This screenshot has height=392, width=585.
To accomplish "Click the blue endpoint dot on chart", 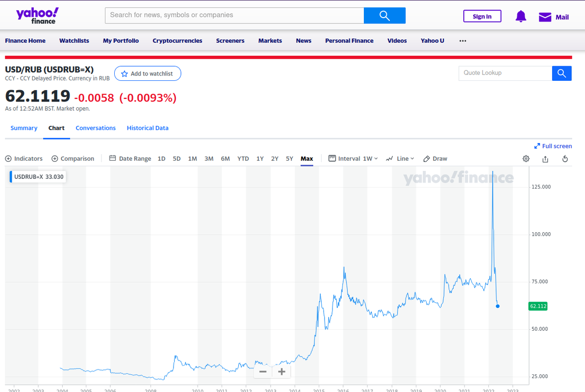I will 498,306.
